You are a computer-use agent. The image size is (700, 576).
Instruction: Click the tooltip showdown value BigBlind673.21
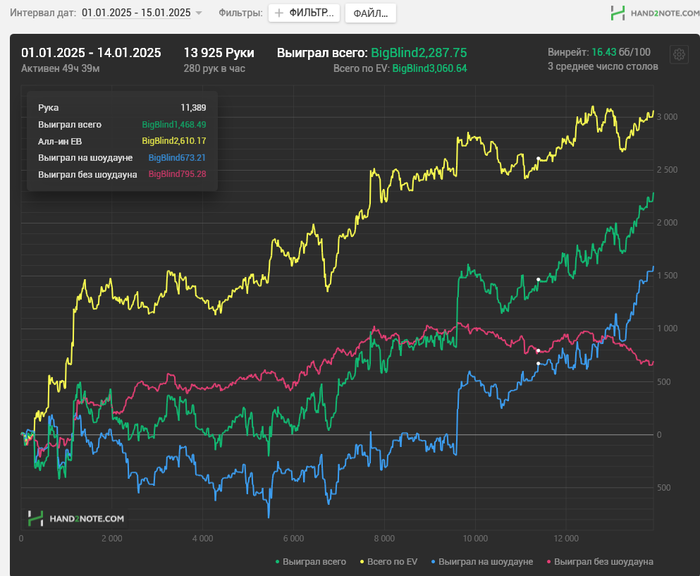click(x=177, y=158)
